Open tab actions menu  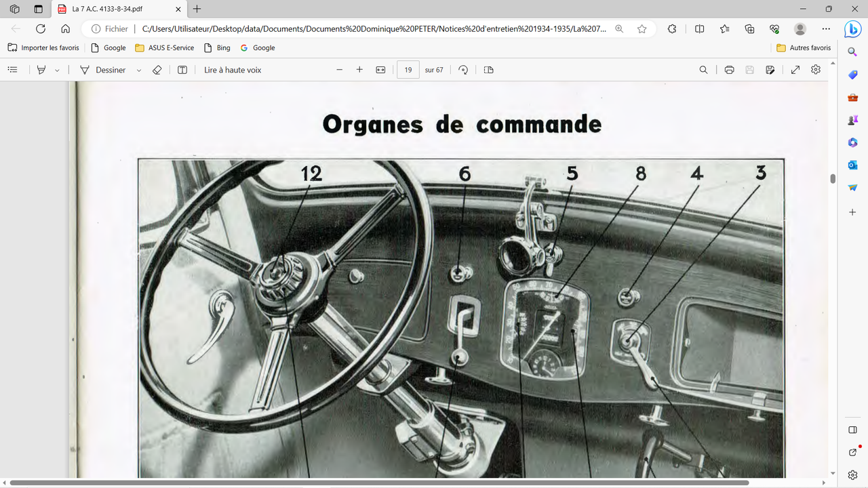pos(38,9)
